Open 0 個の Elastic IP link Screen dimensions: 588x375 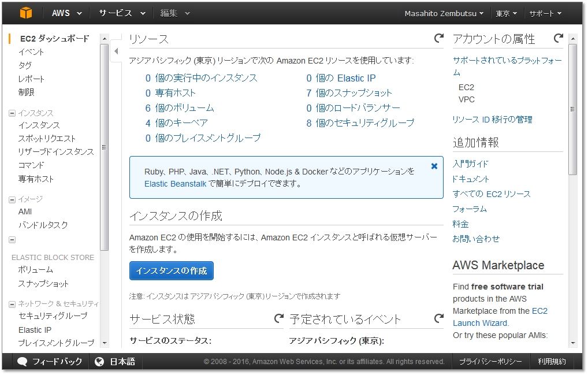click(x=341, y=78)
